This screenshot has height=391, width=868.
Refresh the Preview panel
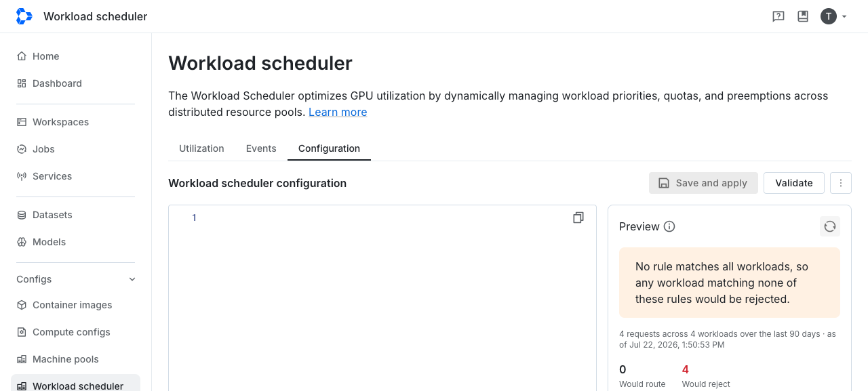[830, 226]
